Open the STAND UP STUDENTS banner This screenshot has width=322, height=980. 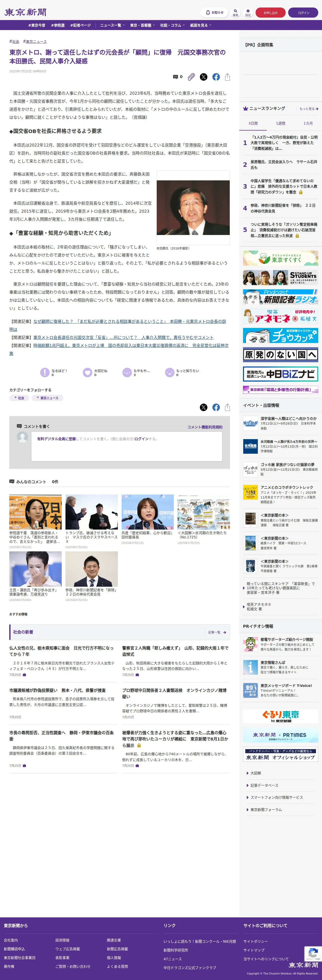click(x=280, y=278)
